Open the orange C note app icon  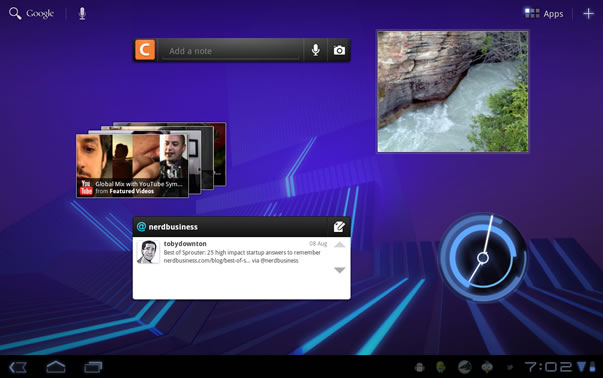[145, 50]
